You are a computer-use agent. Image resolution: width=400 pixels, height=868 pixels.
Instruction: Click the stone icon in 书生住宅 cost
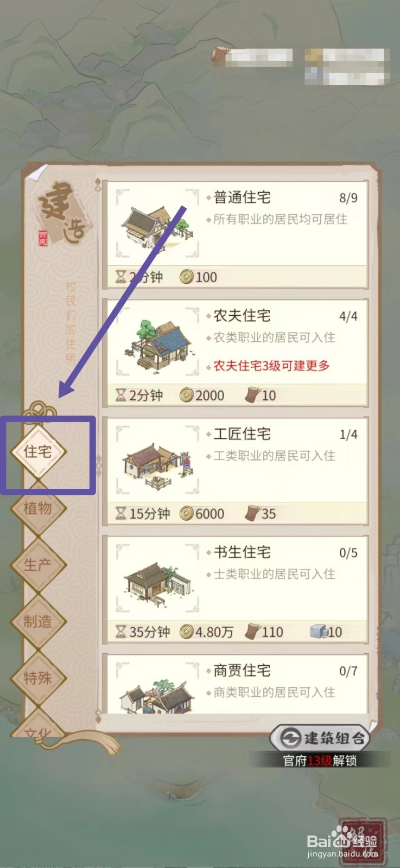(318, 631)
